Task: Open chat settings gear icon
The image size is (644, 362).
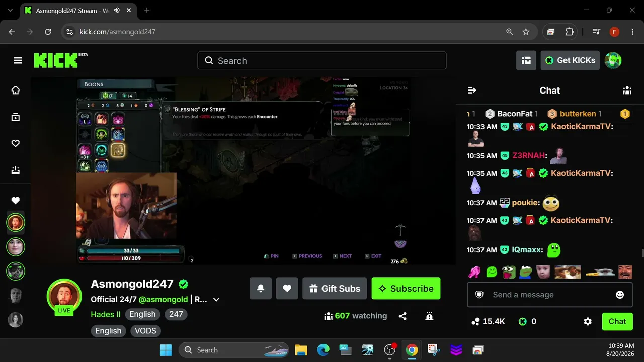Action: [x=588, y=322]
